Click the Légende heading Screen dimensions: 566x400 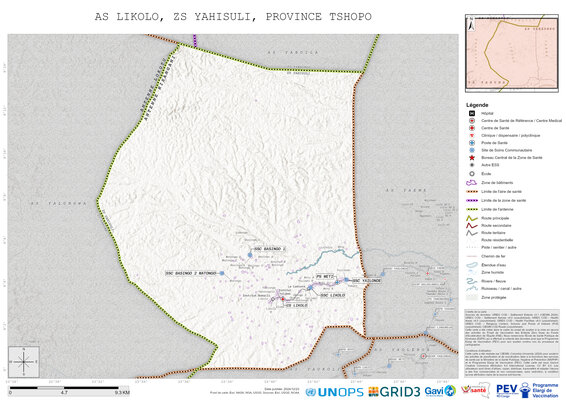(477, 105)
